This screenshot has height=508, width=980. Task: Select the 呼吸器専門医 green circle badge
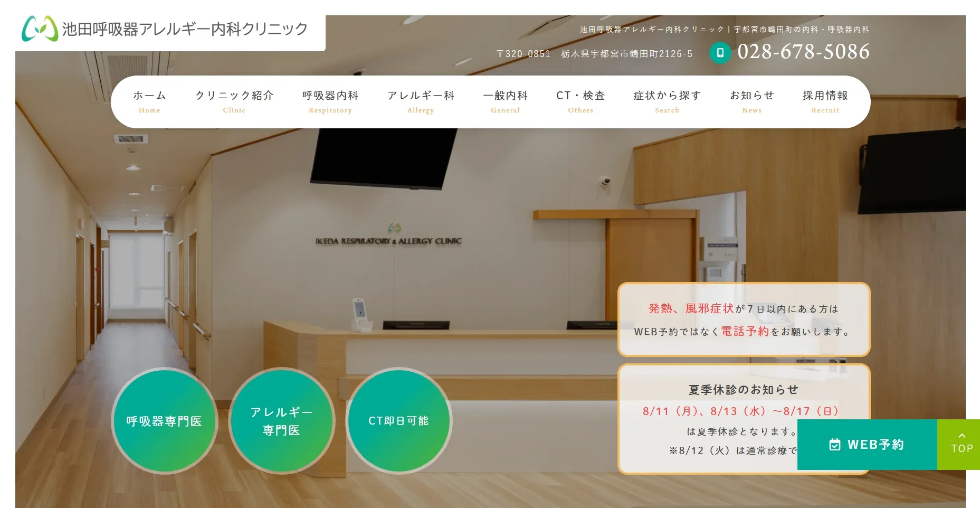[x=165, y=421]
